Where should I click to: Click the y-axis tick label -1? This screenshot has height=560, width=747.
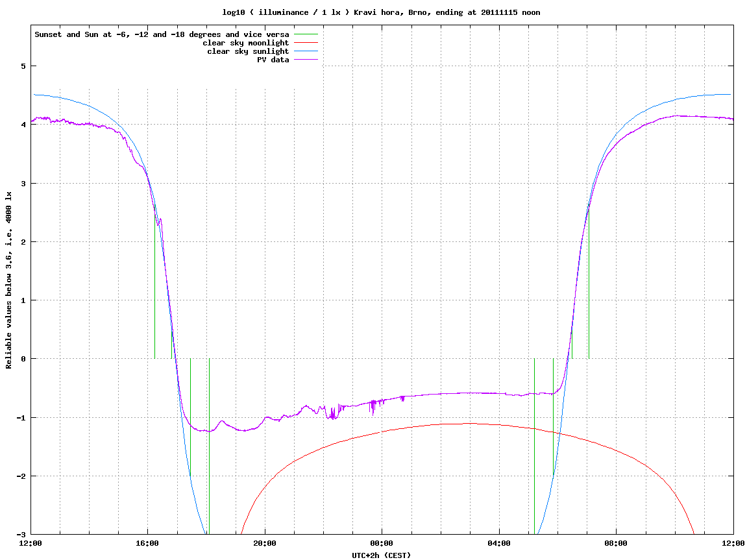(x=21, y=418)
